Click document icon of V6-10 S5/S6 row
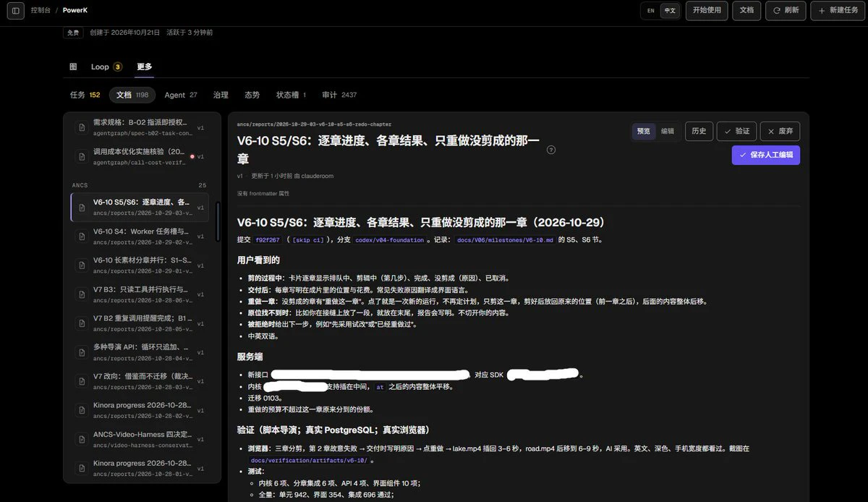This screenshot has height=502, width=868. [82, 207]
